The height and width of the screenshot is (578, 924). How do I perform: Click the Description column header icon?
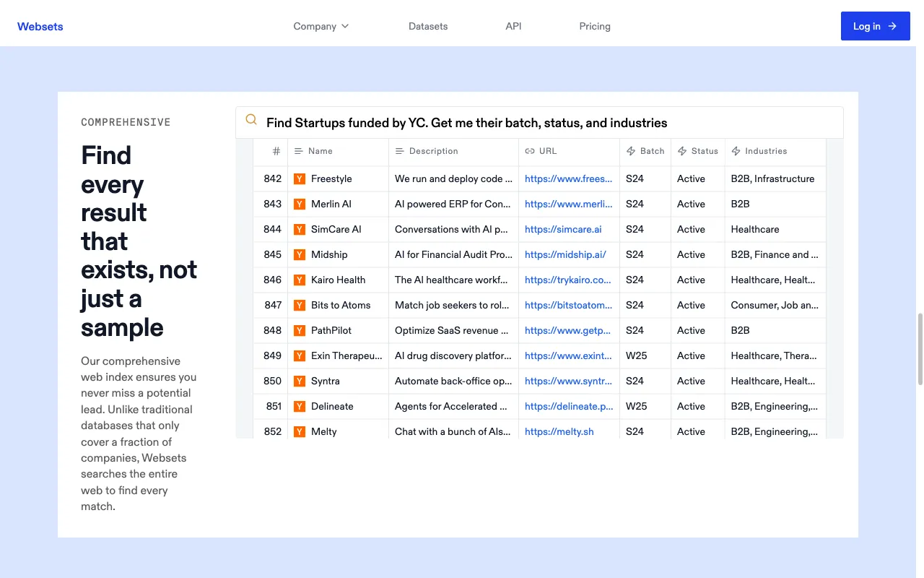click(400, 151)
